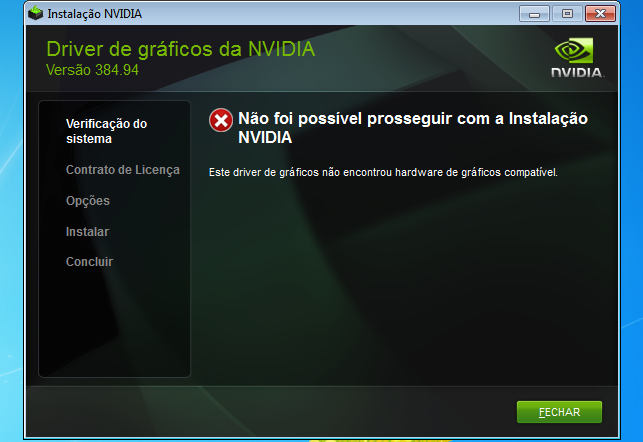Click the Instalação NVIDIA title bar text

point(95,14)
